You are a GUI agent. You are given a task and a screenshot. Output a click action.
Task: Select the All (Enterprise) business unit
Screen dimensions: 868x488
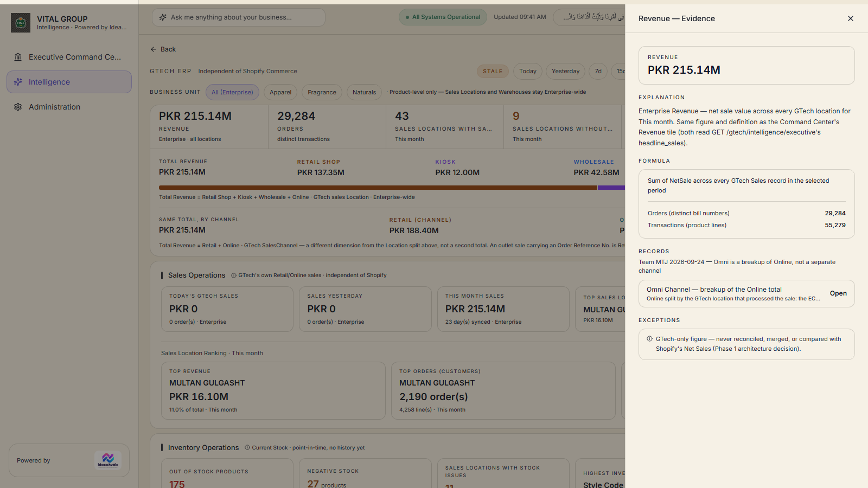(x=232, y=92)
